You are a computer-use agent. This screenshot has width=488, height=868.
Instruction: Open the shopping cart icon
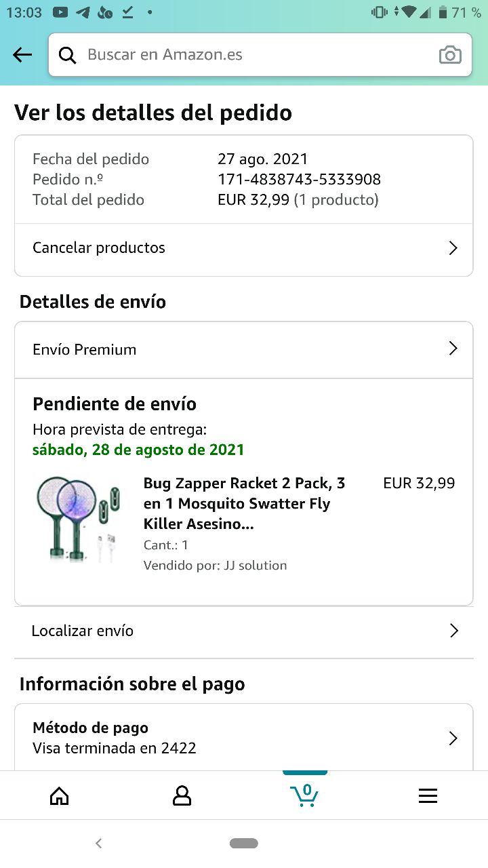tap(304, 794)
